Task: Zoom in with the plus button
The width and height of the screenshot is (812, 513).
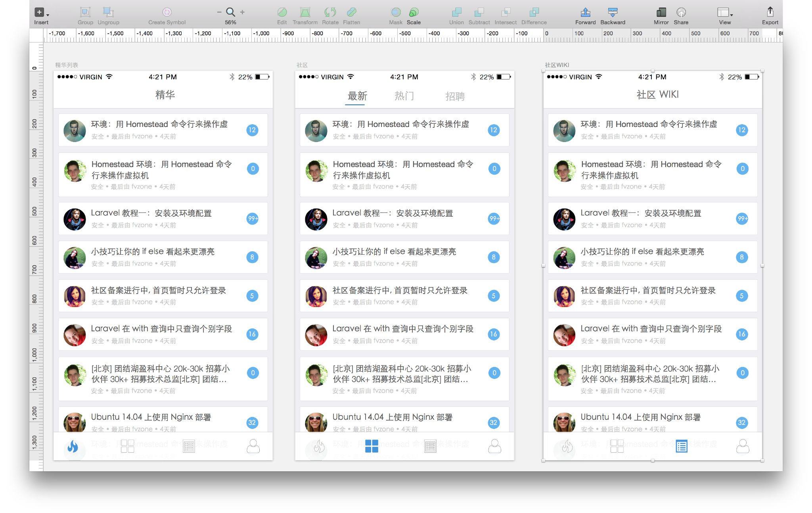Action: pos(242,12)
